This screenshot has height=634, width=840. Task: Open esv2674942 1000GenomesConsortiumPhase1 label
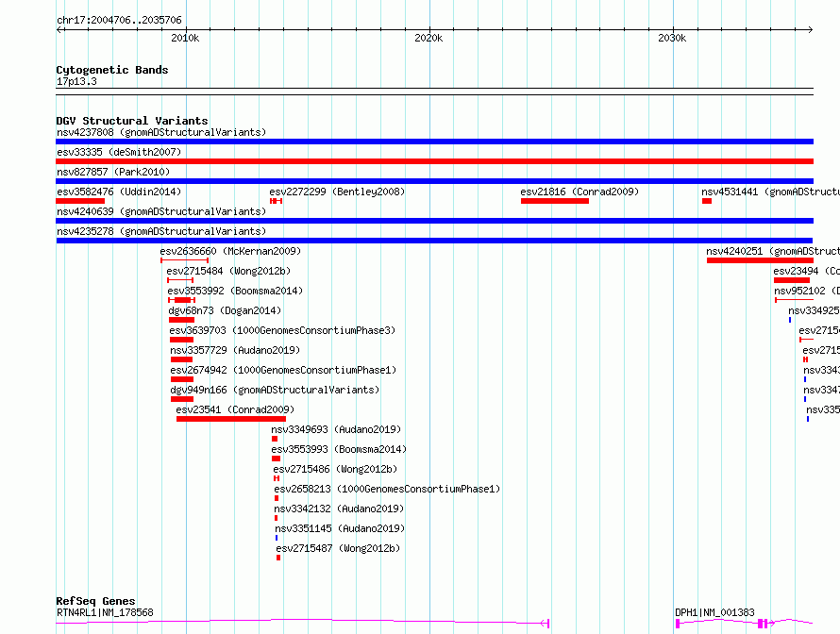[x=283, y=370]
